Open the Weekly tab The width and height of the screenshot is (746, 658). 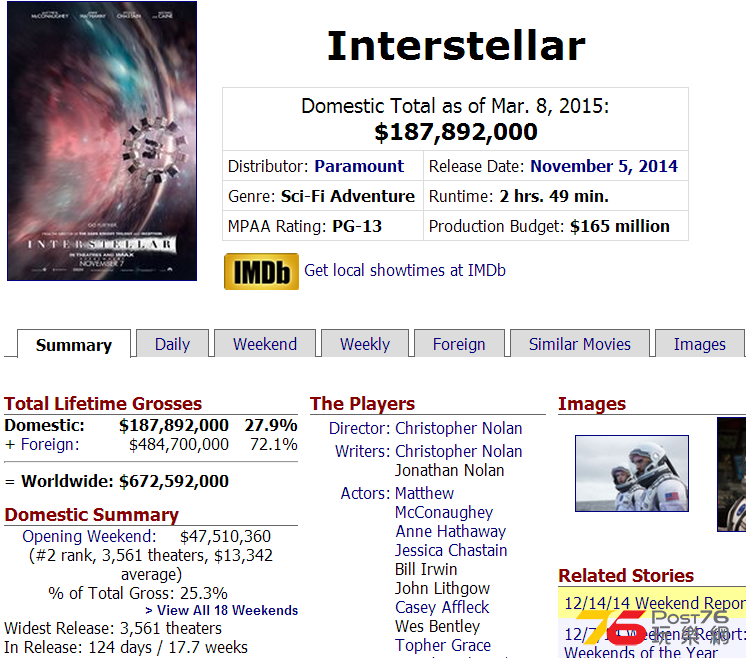point(365,344)
